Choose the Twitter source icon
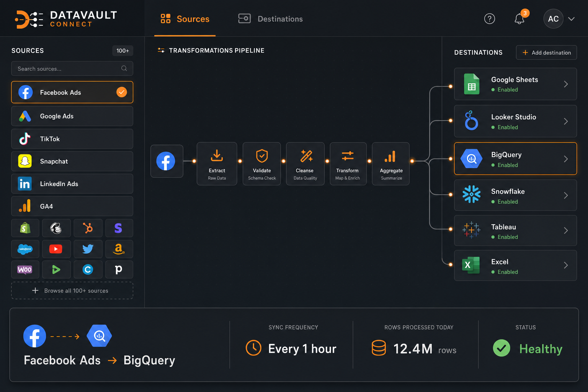The image size is (588, 392). pos(88,249)
